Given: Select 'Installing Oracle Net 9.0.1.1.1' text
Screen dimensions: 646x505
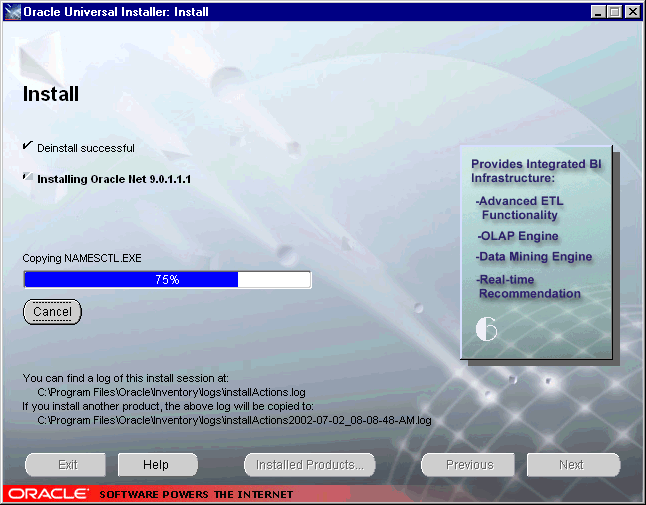Looking at the screenshot, I should point(114,179).
